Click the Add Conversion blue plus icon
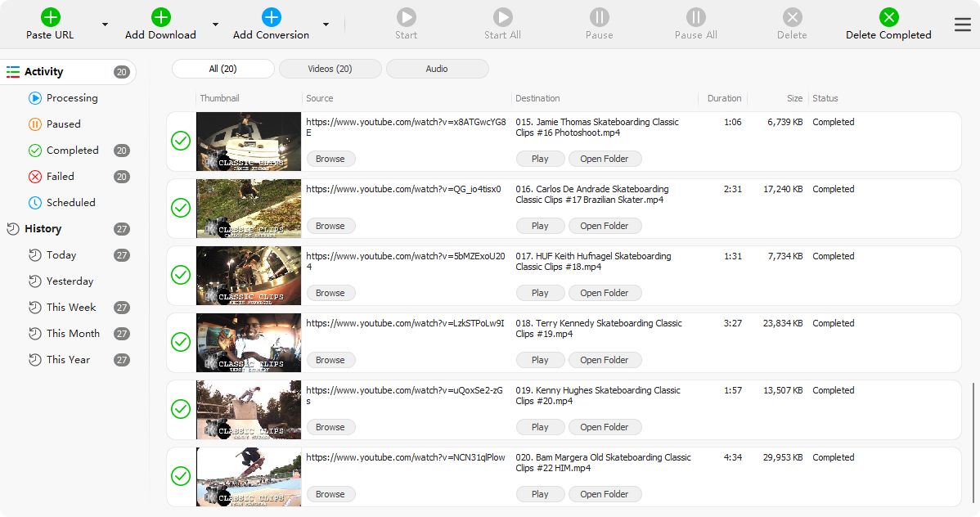Image resolution: width=980 pixels, height=517 pixels. pos(272,17)
